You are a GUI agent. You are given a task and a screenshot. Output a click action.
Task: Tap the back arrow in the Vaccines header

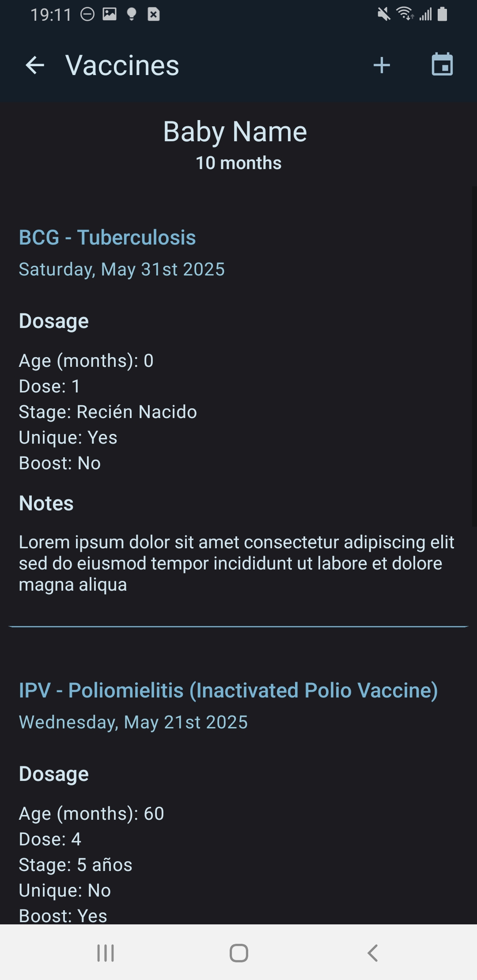click(35, 66)
